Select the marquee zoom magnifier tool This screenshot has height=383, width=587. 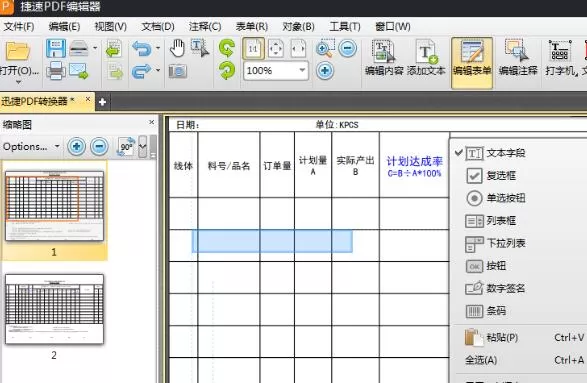[324, 48]
